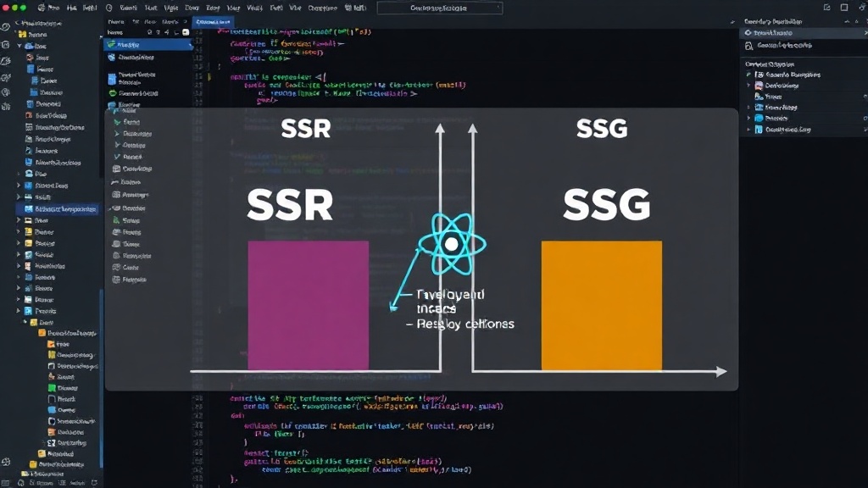
Task: Click the white square icon in the list panel toolbar
Action: (x=186, y=32)
